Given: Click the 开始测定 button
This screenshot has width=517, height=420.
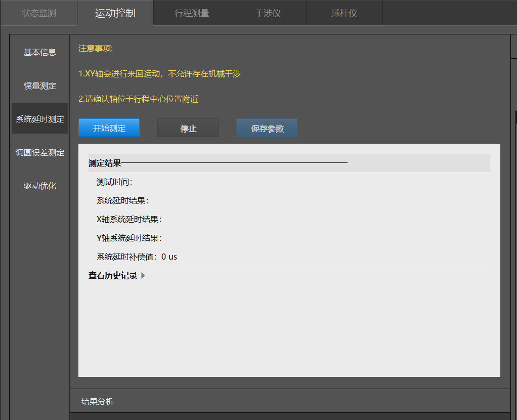Looking at the screenshot, I should (x=109, y=128).
